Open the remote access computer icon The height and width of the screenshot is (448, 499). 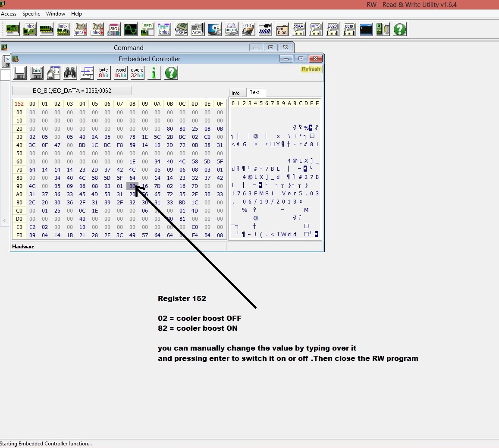click(383, 29)
